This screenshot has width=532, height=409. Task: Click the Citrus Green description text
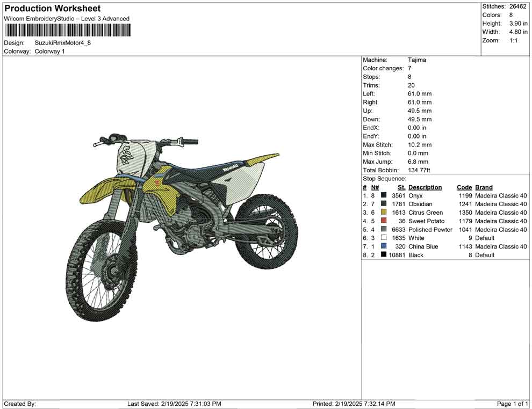coord(426,213)
